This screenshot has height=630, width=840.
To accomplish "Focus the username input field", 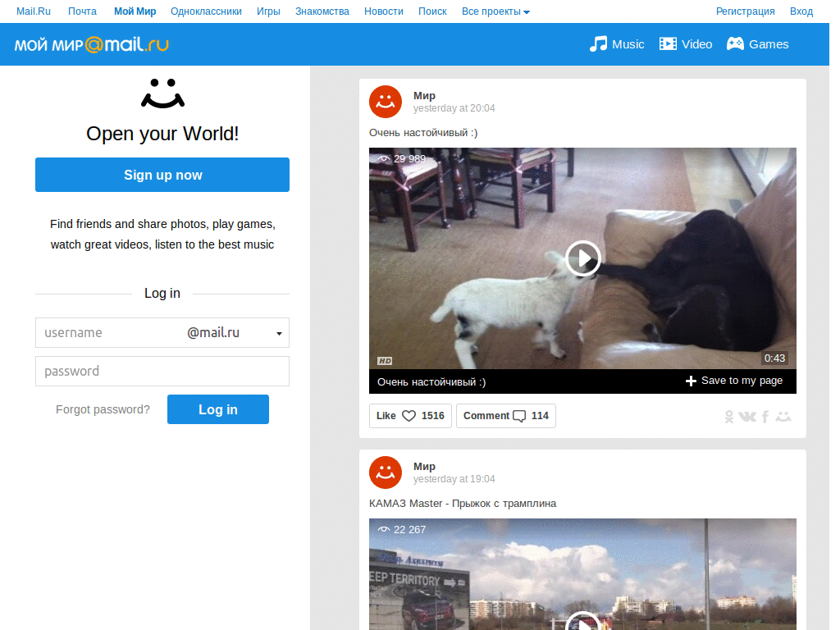I will 110,333.
